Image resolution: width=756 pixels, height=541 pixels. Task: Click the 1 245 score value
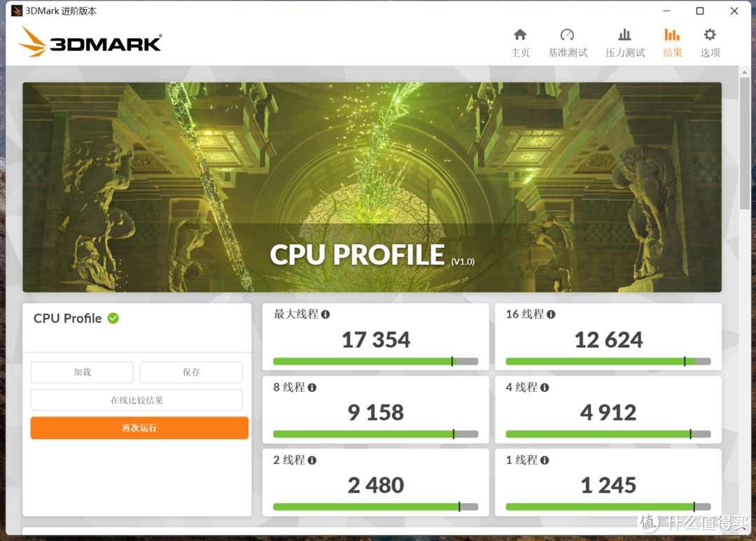pos(608,486)
